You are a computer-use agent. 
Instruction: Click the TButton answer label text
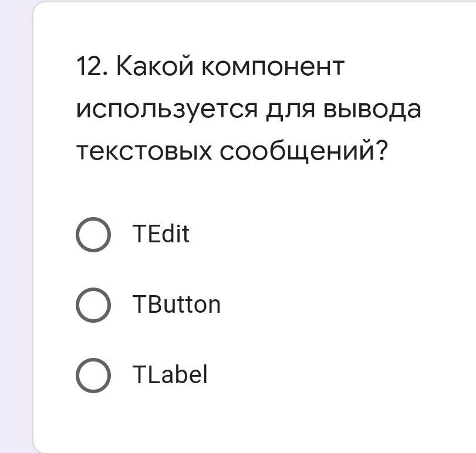click(x=177, y=304)
